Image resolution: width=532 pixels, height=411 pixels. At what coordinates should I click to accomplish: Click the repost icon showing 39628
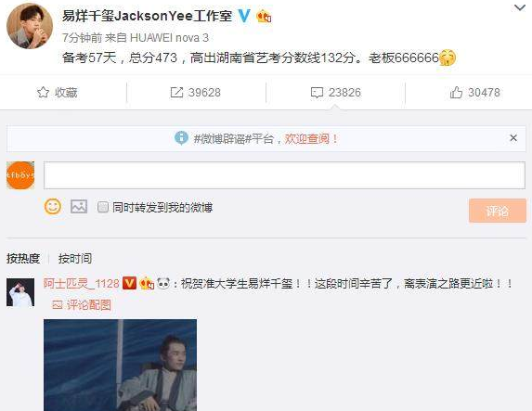176,92
